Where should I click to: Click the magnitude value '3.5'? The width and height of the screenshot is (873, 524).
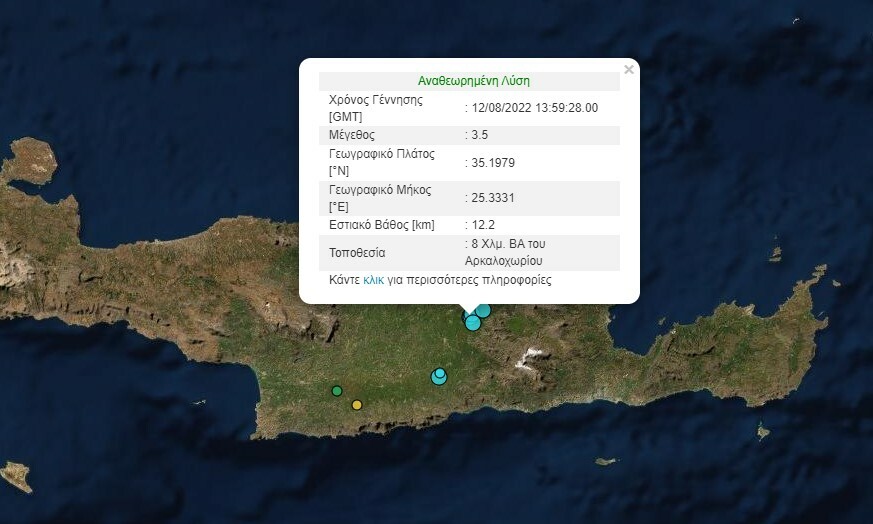pos(479,135)
